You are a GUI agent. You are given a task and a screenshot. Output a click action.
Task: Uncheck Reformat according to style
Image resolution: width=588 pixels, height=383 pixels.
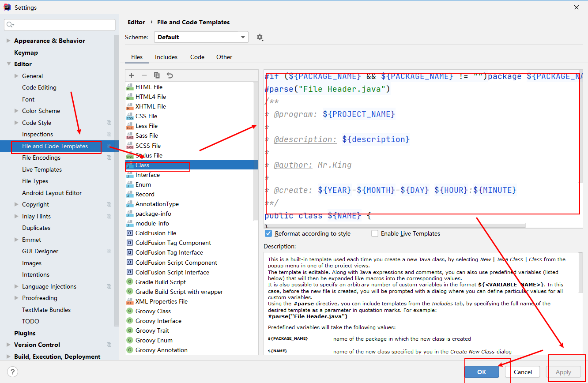[268, 233]
